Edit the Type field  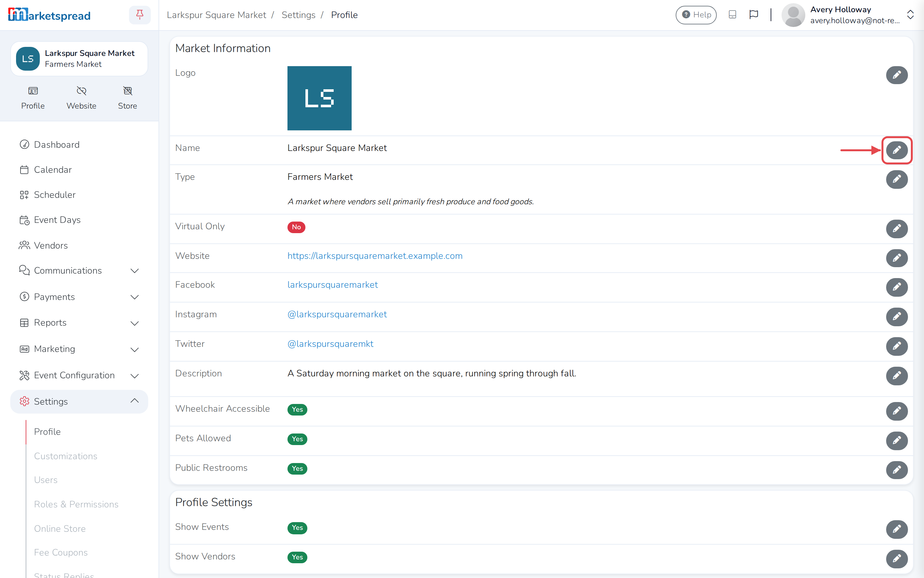896,179
